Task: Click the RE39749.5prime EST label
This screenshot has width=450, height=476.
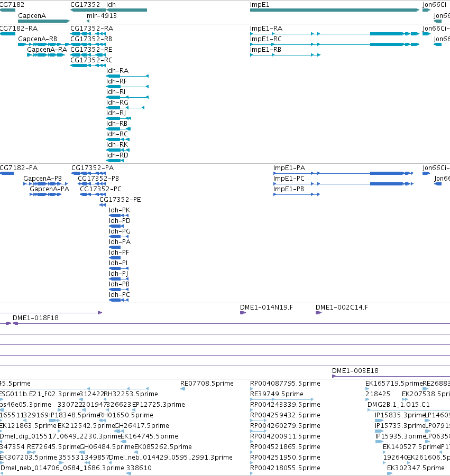Action: tap(277, 394)
